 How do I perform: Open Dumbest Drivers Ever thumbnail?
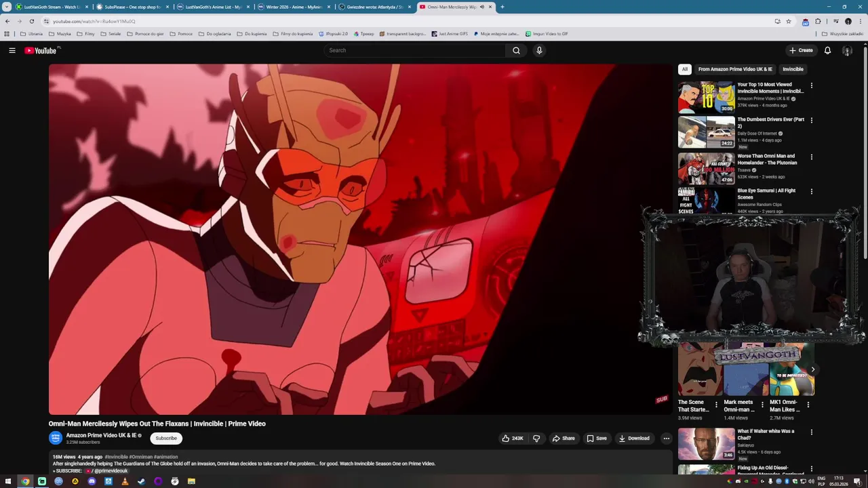point(707,132)
